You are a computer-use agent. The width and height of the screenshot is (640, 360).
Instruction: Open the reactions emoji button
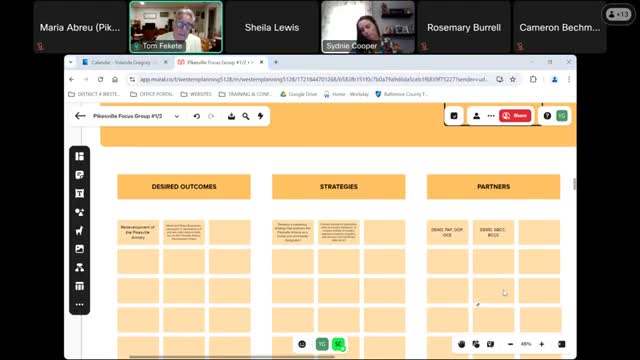point(302,344)
